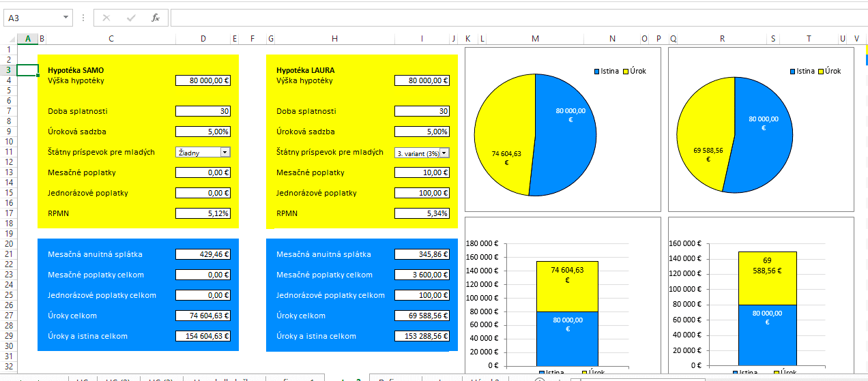This screenshot has height=381, width=868.
Task: Click Istina legend entry in right pie chart
Action: click(x=802, y=71)
